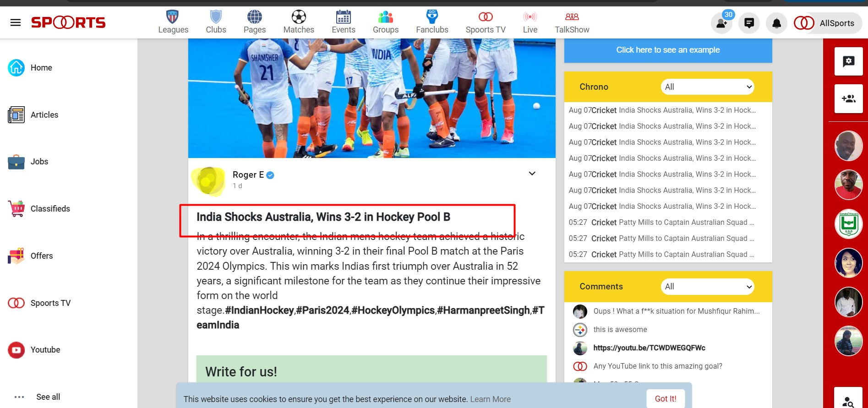The width and height of the screenshot is (868, 408).
Task: Open the Events calendar icon
Action: [x=343, y=17]
